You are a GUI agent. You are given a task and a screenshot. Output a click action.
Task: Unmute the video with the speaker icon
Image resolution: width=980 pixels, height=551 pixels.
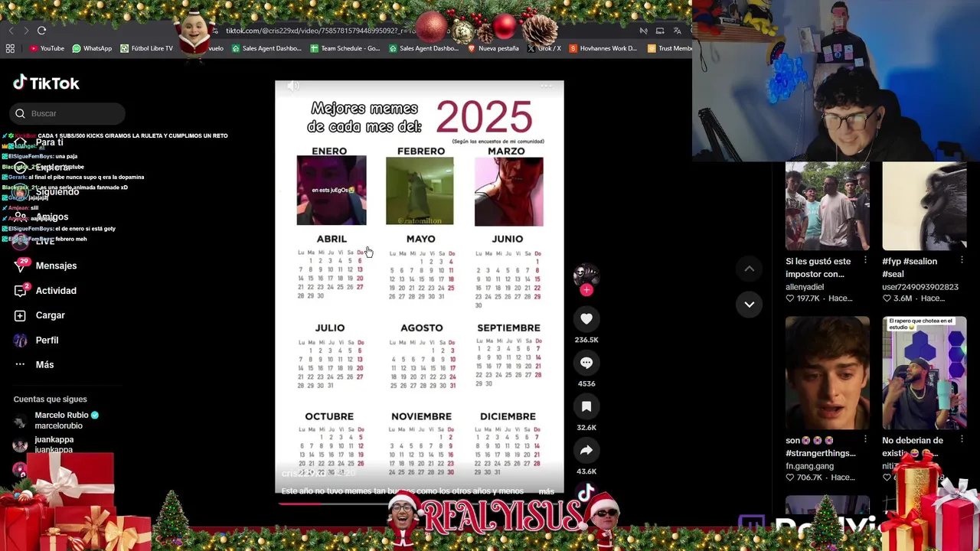293,86
